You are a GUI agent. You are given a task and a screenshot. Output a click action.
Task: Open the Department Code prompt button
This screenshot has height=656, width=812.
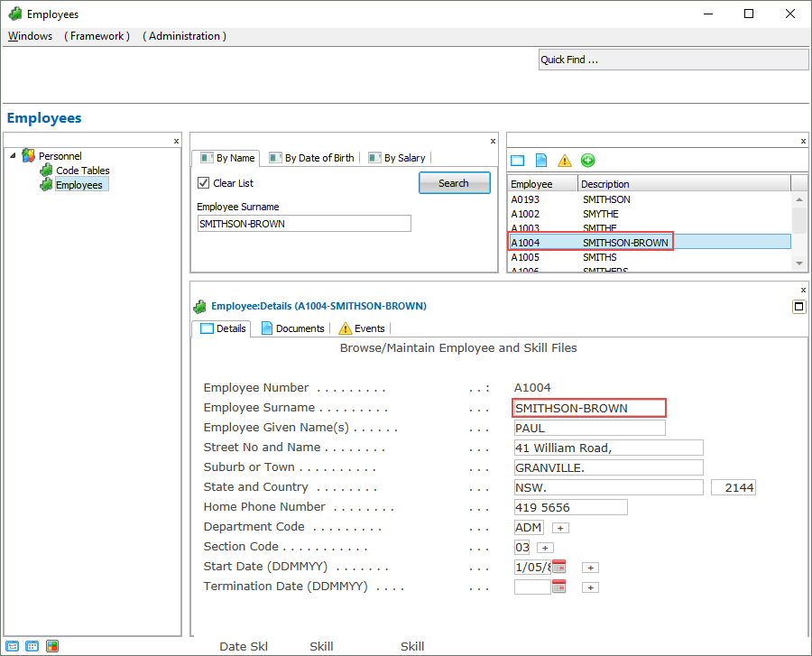(560, 528)
